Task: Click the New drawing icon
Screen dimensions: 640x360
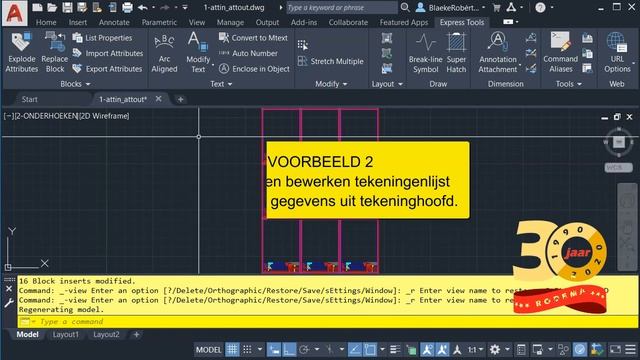Action: 37,7
